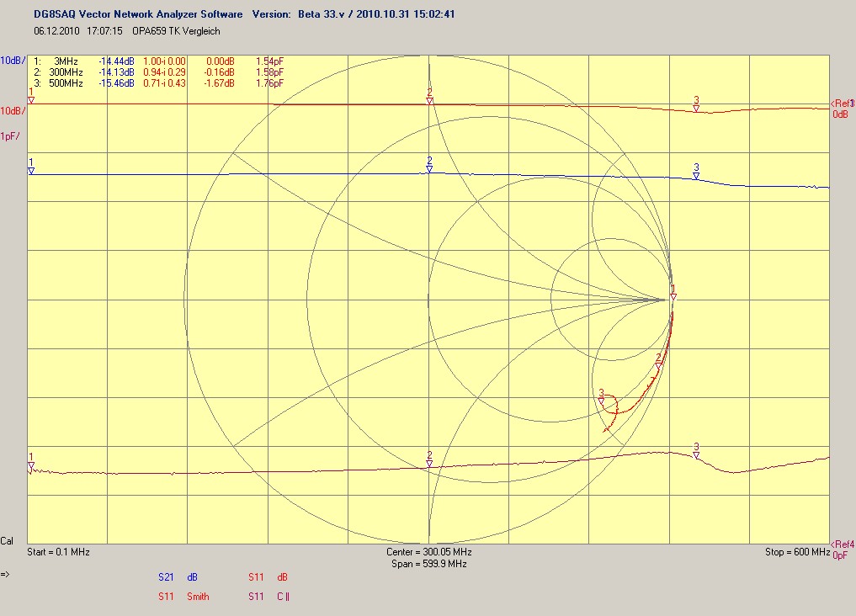Select marker 2 on the red S11 dB trace
856x616 pixels.
429,101
